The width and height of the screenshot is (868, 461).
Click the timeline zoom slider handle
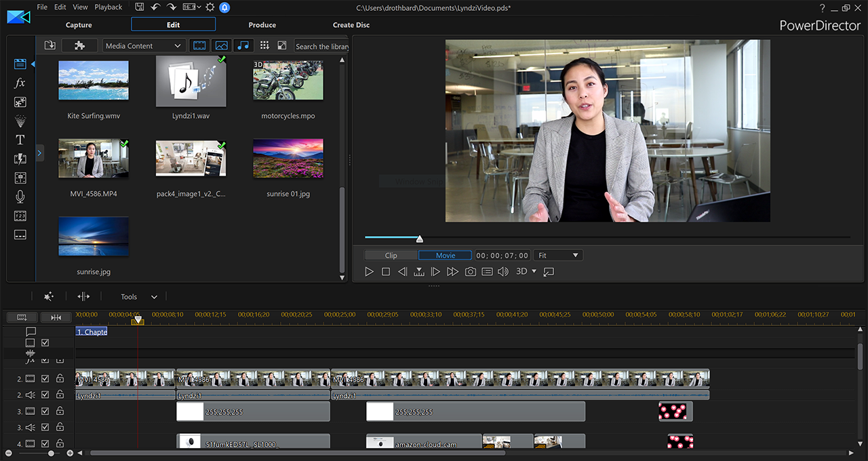pyautogui.click(x=51, y=453)
